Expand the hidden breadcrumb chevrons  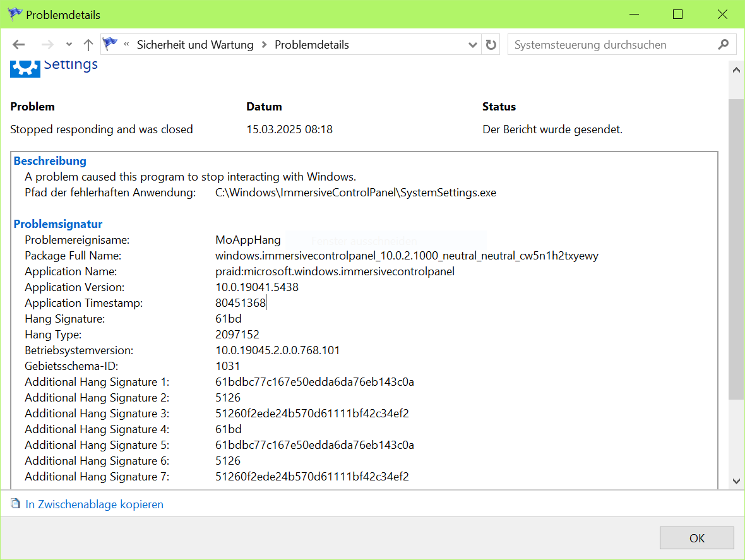pos(126,45)
